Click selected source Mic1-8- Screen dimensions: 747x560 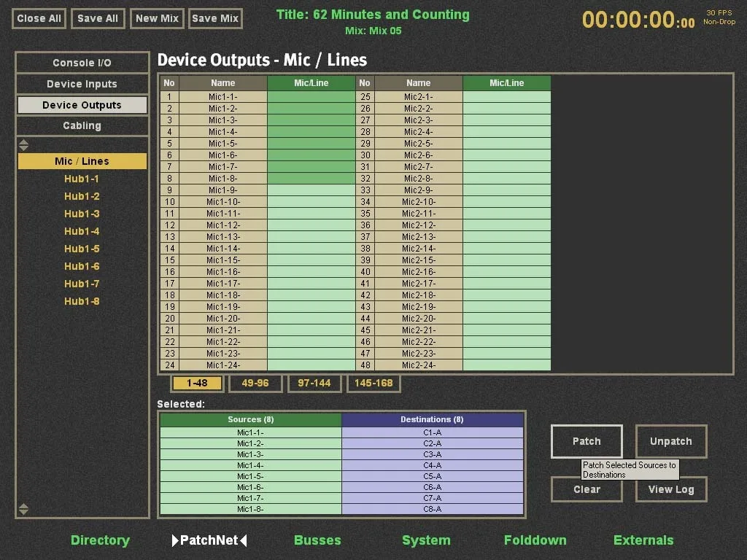pos(251,509)
